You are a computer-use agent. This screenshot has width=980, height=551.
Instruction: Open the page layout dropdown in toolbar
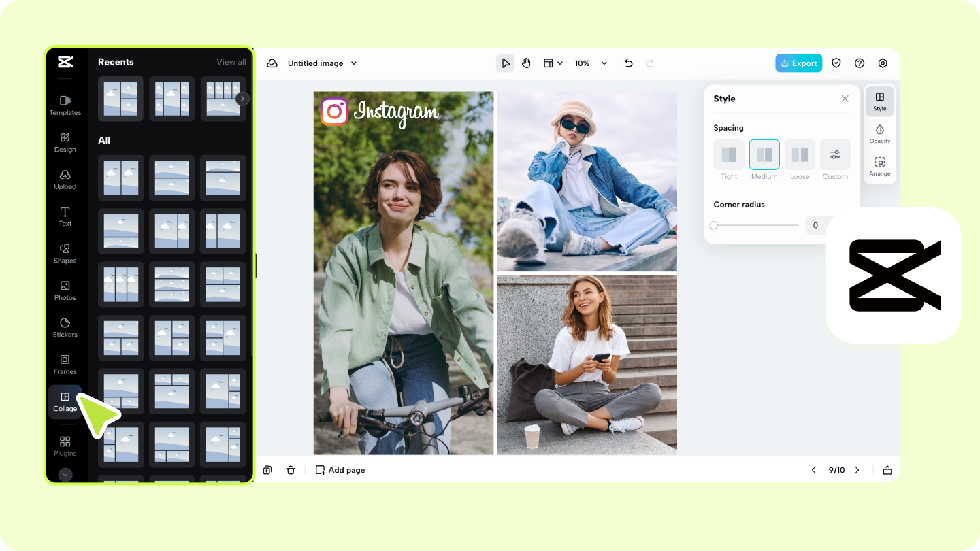553,63
